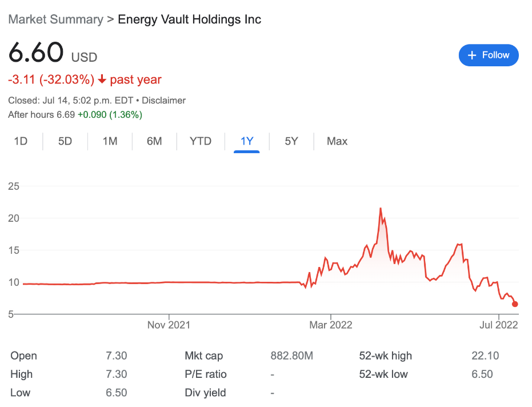Show the 1M chart range
The height and width of the screenshot is (407, 532).
(110, 141)
